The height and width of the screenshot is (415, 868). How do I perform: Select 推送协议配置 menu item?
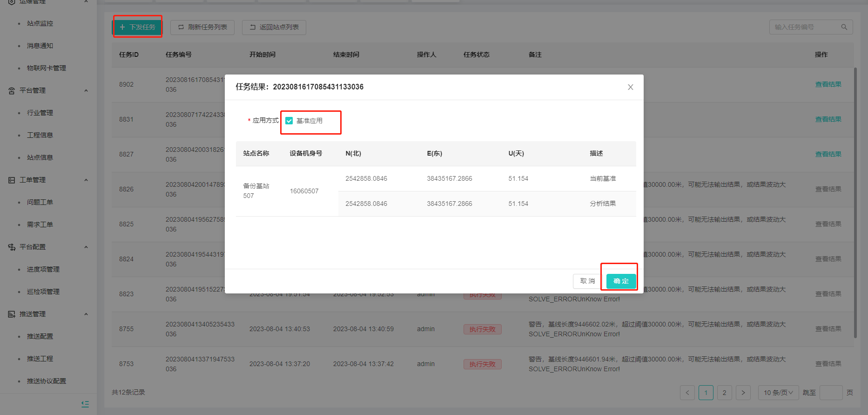tap(47, 381)
